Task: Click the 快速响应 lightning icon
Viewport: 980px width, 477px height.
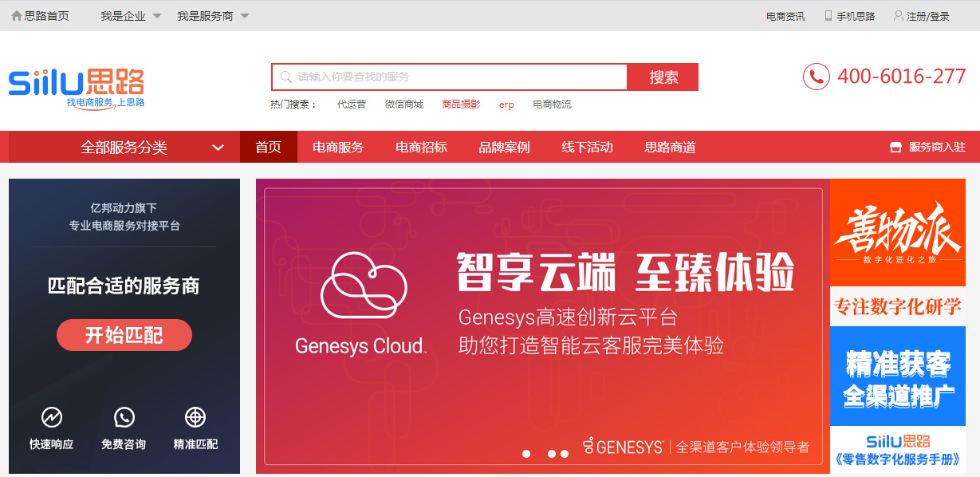Action: [x=52, y=417]
